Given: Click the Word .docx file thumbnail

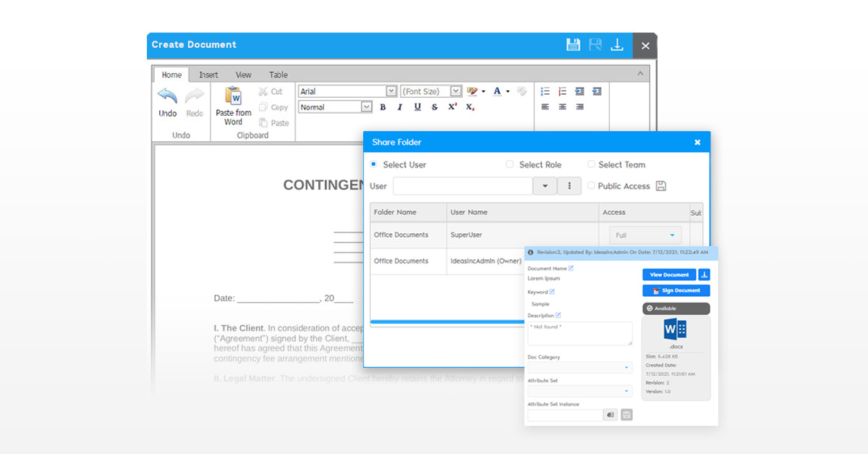Looking at the screenshot, I should (x=675, y=330).
